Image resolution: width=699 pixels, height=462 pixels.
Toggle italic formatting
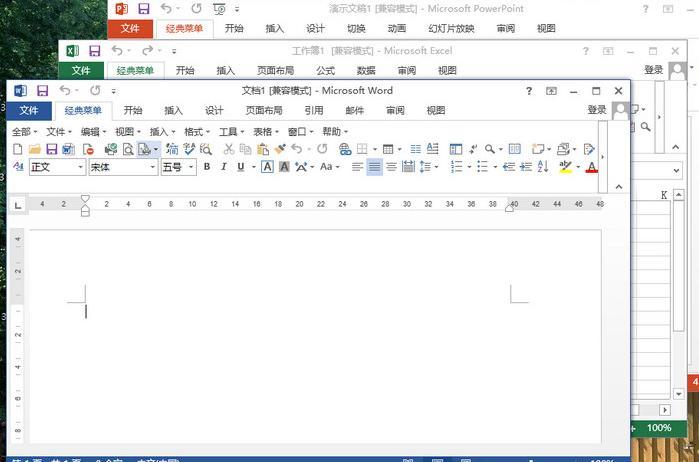coord(224,167)
